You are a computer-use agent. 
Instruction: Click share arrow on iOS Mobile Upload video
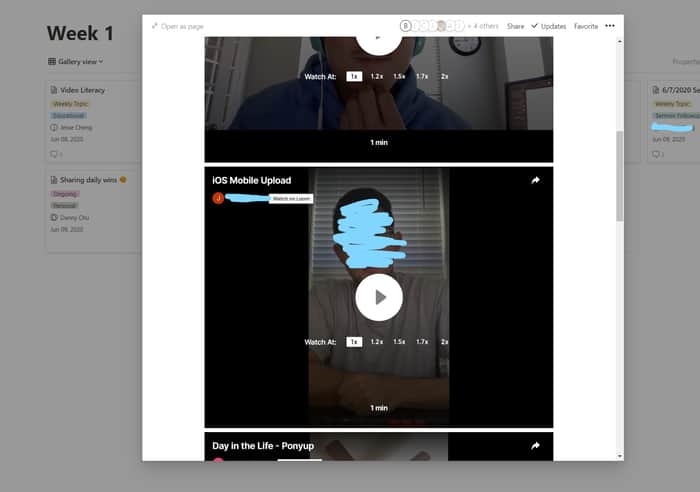pos(535,180)
